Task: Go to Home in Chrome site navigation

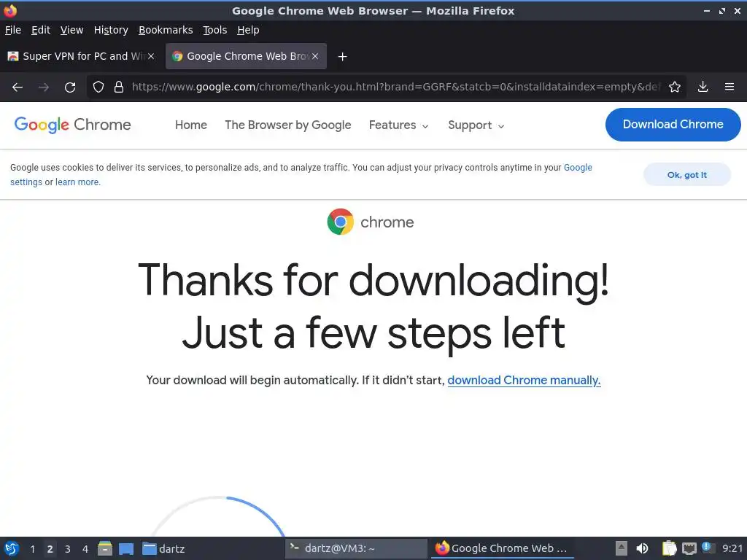Action: [x=191, y=125]
